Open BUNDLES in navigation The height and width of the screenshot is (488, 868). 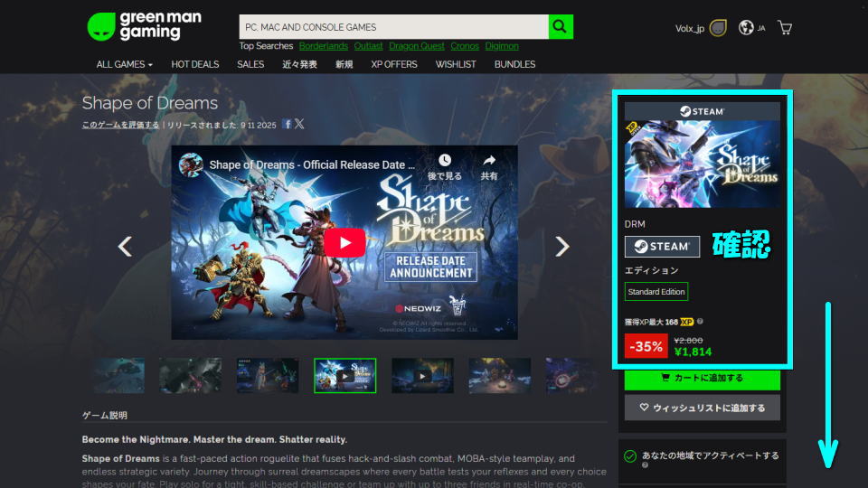pos(514,64)
